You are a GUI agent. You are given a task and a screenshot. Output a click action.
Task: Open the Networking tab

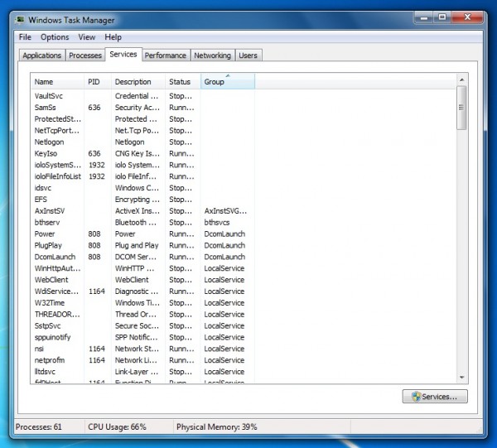point(212,55)
